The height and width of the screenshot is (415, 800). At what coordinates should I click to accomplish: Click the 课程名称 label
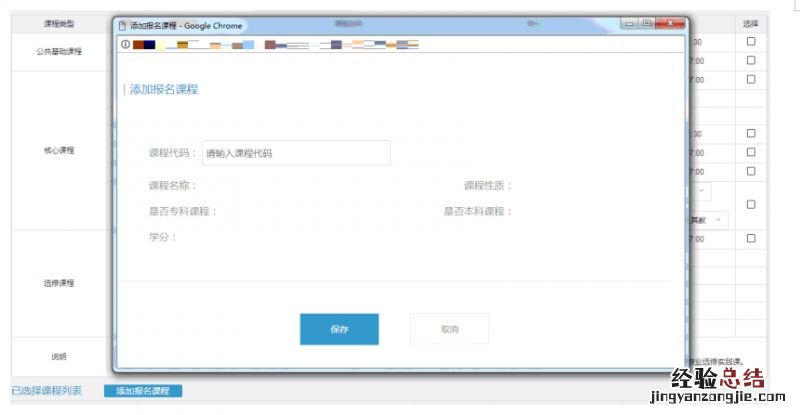(x=172, y=186)
